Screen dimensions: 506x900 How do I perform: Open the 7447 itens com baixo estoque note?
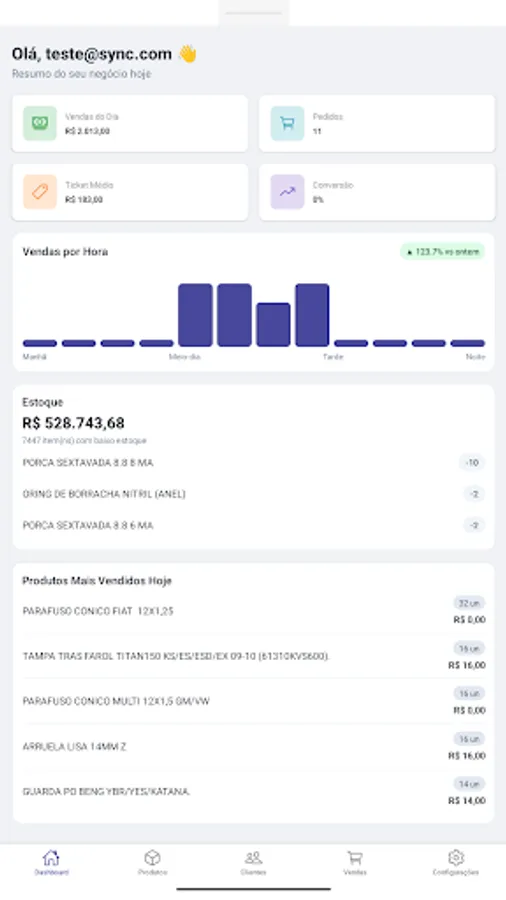tap(84, 441)
